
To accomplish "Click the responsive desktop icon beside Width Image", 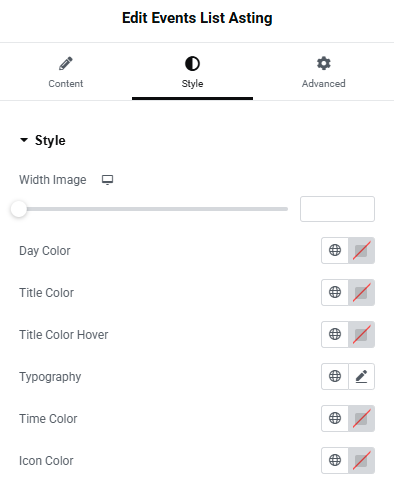I will 107,180.
